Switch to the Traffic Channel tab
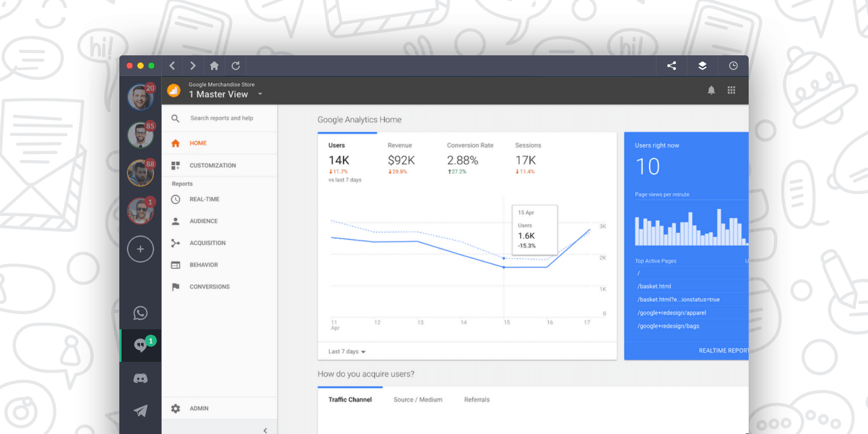This screenshot has width=868, height=434. (350, 400)
